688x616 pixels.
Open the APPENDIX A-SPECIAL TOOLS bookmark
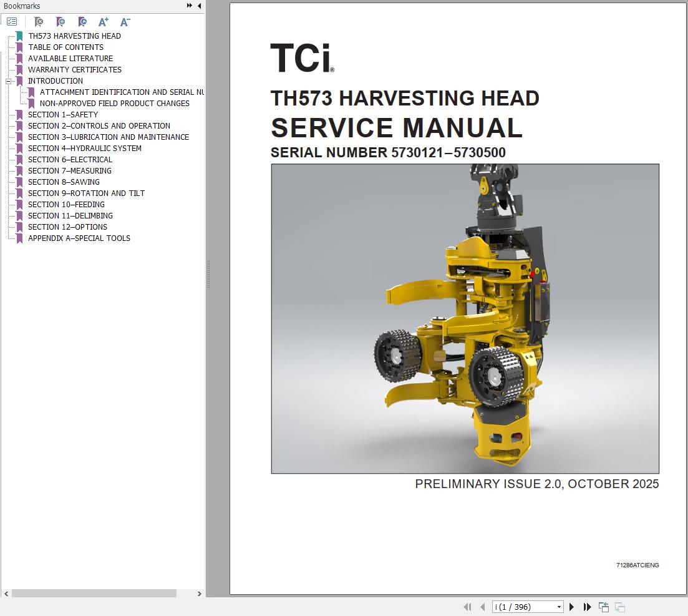[78, 238]
